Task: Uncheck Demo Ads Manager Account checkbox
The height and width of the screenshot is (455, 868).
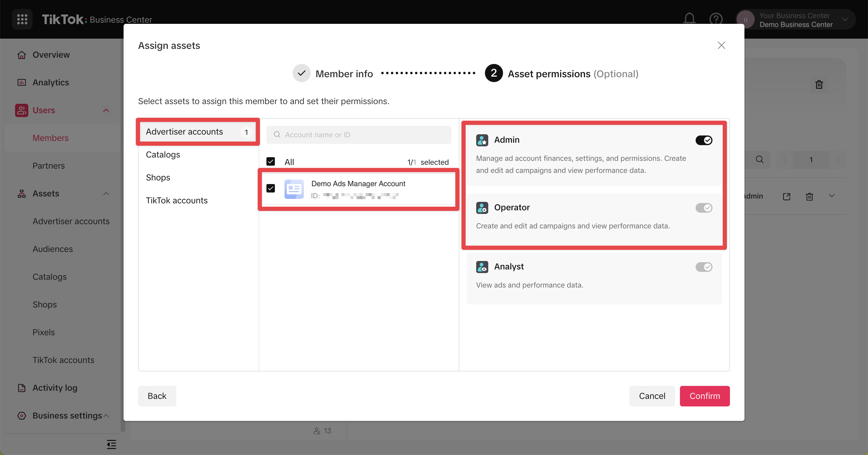Action: pyautogui.click(x=271, y=188)
